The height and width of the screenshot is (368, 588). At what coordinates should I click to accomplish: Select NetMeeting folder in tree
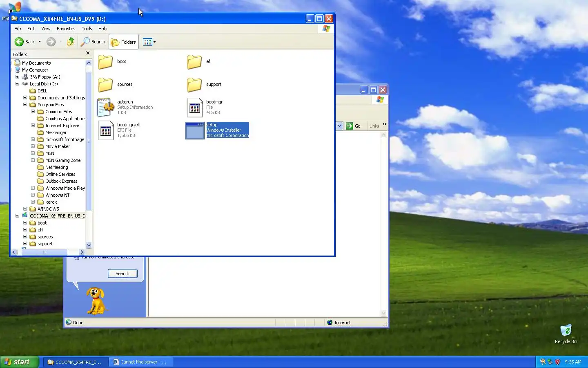[x=56, y=167]
